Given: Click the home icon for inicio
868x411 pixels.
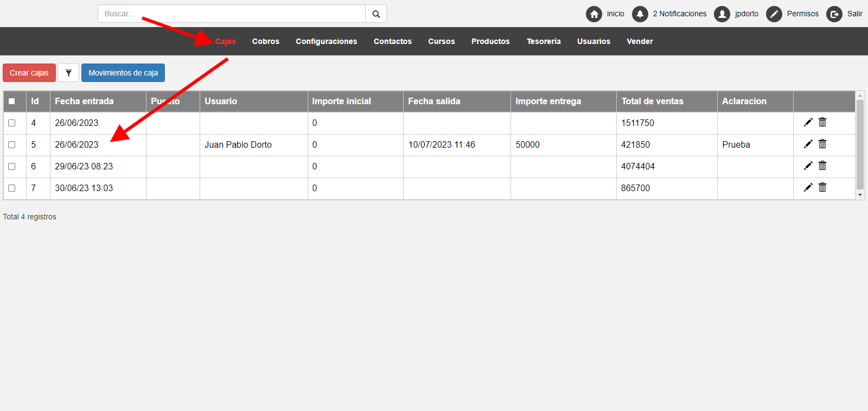Looking at the screenshot, I should coord(594,14).
